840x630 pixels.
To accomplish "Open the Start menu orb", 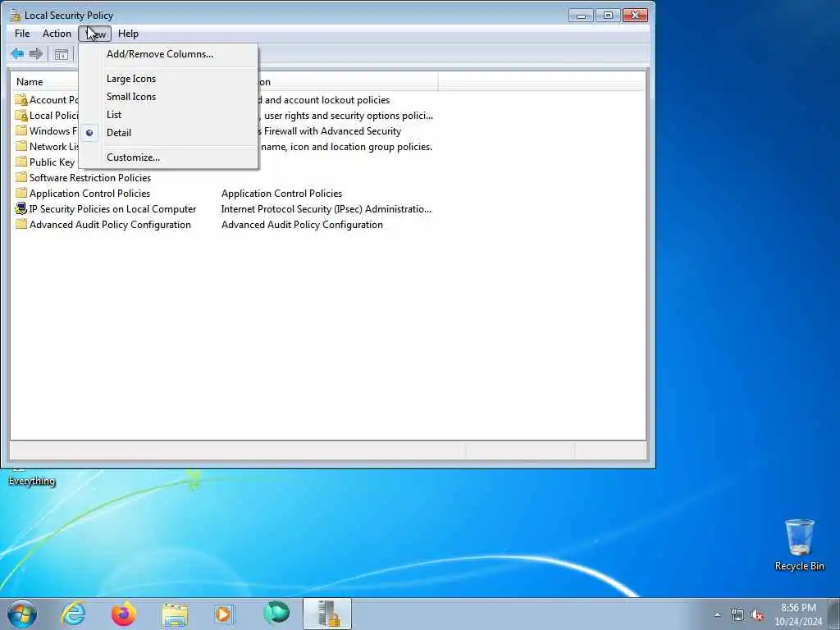I will tap(22, 614).
